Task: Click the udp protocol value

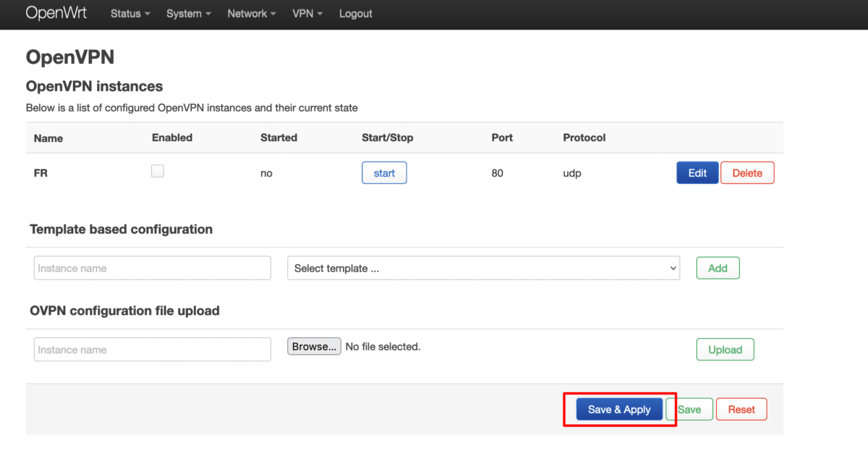Action: (x=572, y=174)
